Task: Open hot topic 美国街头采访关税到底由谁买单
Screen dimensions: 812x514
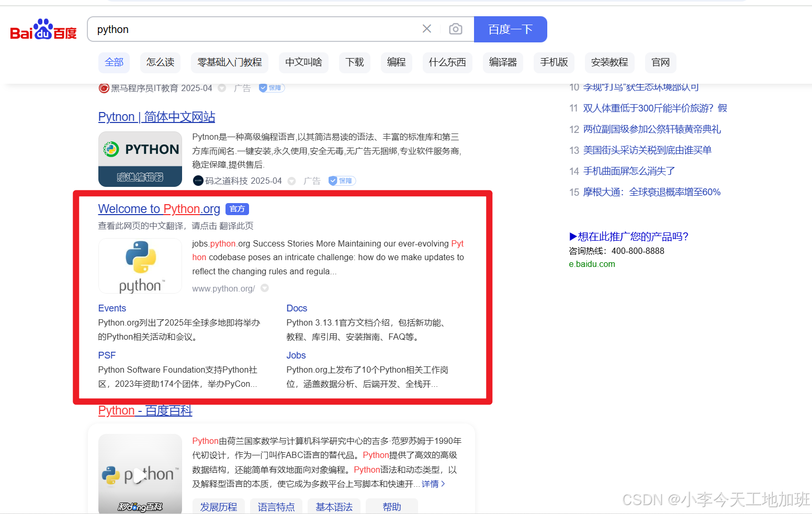Action: 647,150
